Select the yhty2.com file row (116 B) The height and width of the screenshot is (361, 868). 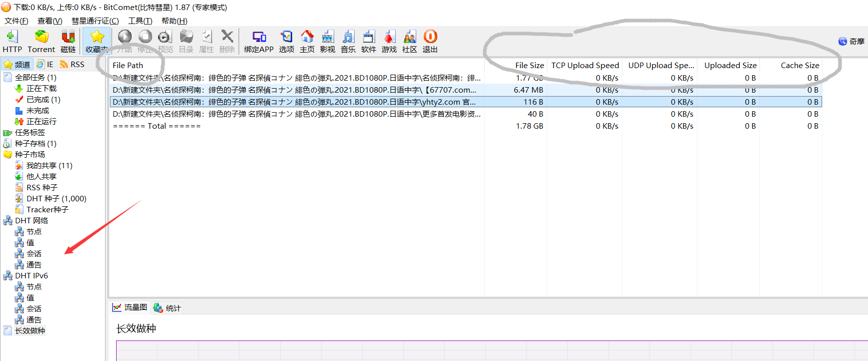coord(465,102)
